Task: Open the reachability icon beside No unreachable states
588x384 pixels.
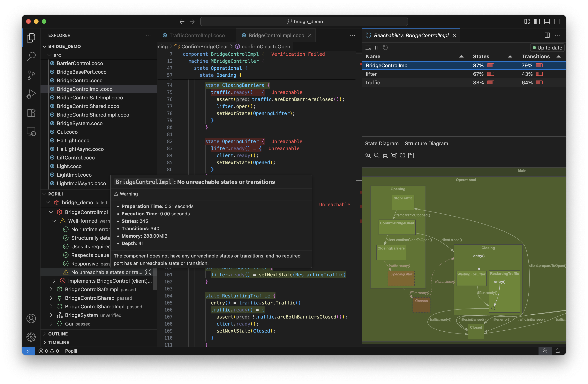Action: point(148,272)
